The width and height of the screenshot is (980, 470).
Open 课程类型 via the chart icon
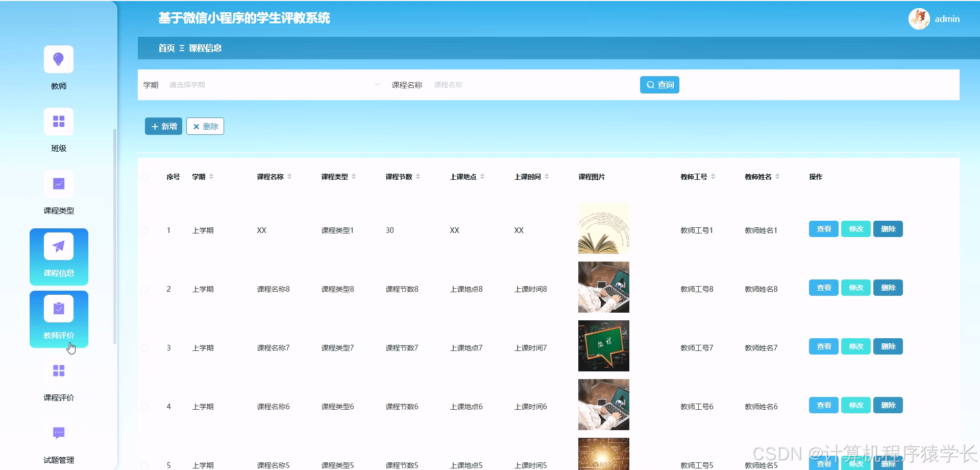pos(58,183)
